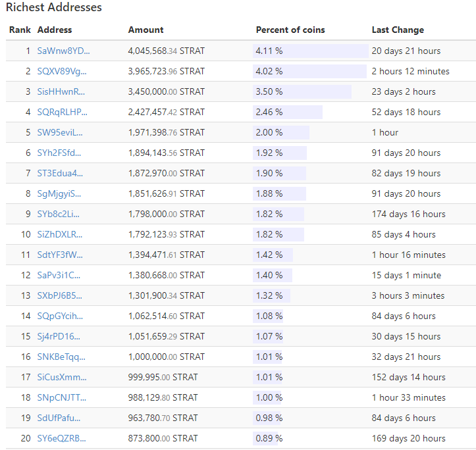476x450 pixels.
Task: Click last change '2 hours 12 minutes'
Action: (410, 71)
